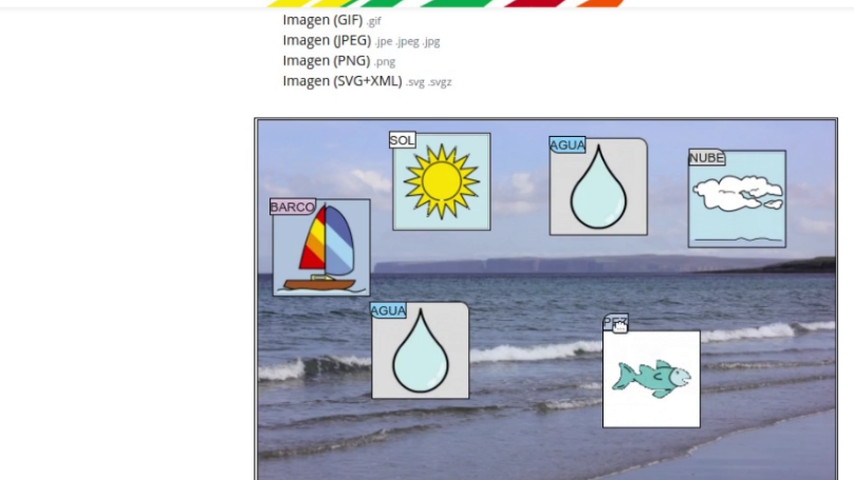Viewport: 854px width, 480px height.
Task: Click the Imagen (SVG+XML) entry
Action: (367, 81)
